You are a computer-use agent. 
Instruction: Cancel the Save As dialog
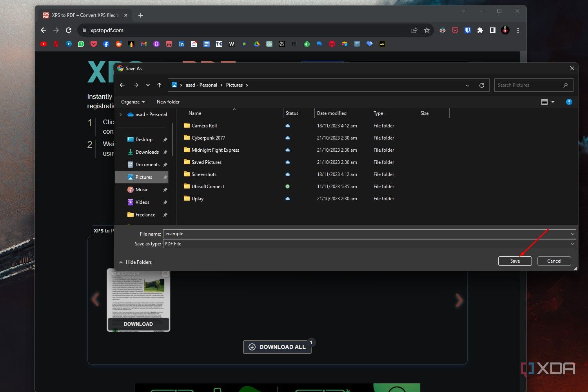(x=554, y=261)
